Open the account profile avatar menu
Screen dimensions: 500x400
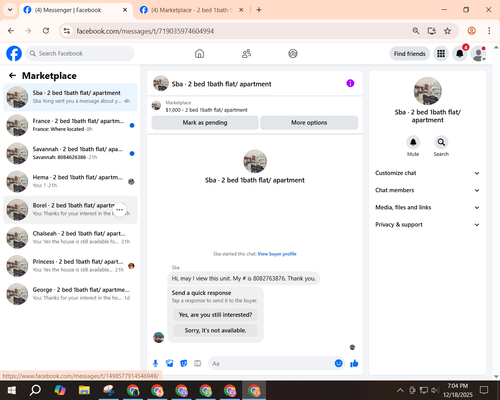click(x=478, y=54)
